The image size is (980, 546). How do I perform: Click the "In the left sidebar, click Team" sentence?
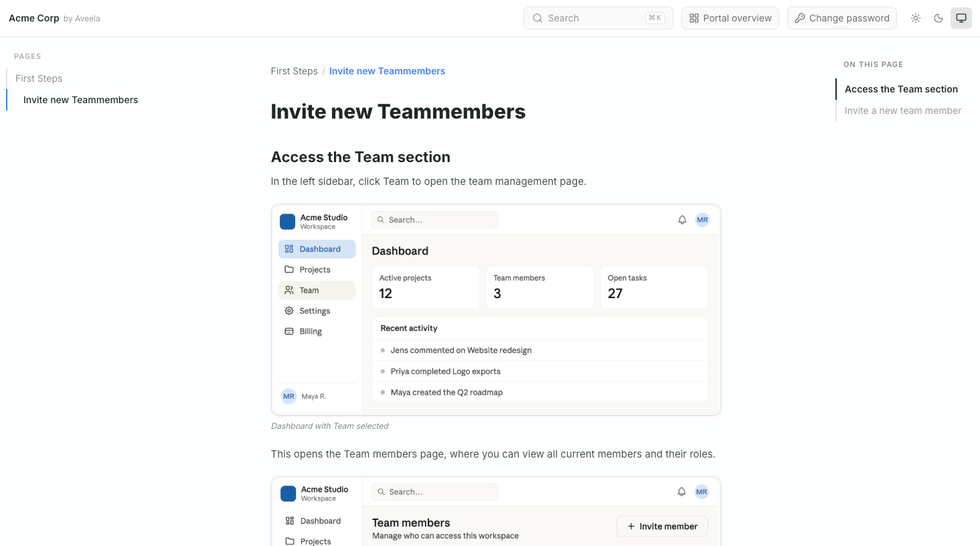click(x=428, y=182)
